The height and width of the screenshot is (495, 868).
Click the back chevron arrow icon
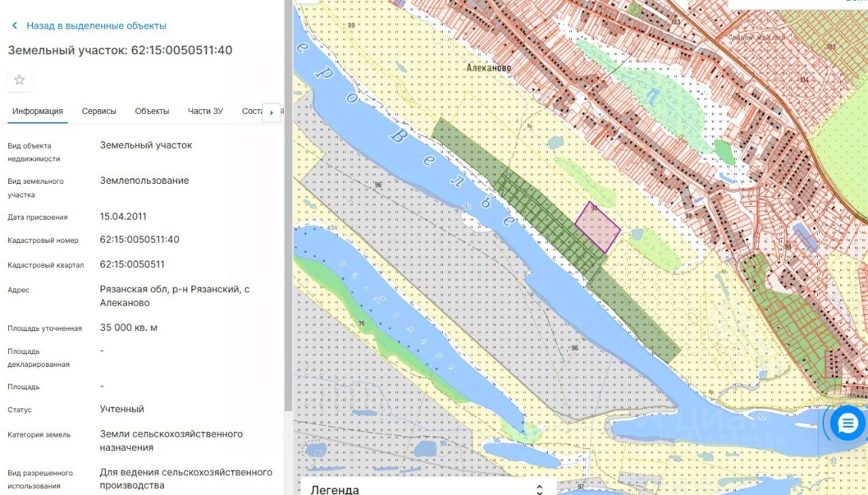tap(15, 26)
